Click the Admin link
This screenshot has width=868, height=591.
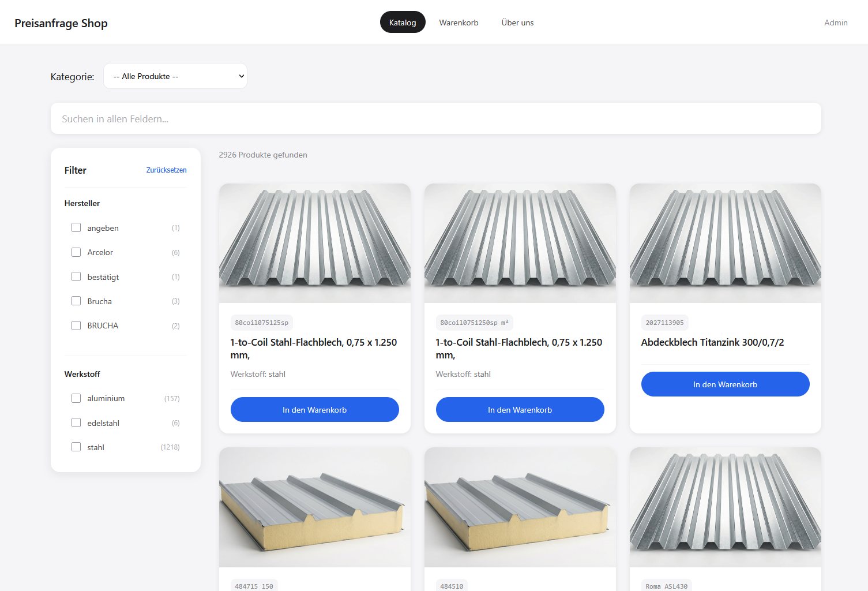(x=835, y=23)
